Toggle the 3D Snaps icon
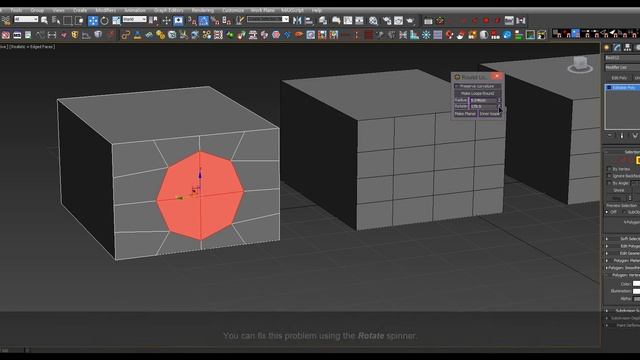This screenshot has height=360, width=640. coord(192,20)
